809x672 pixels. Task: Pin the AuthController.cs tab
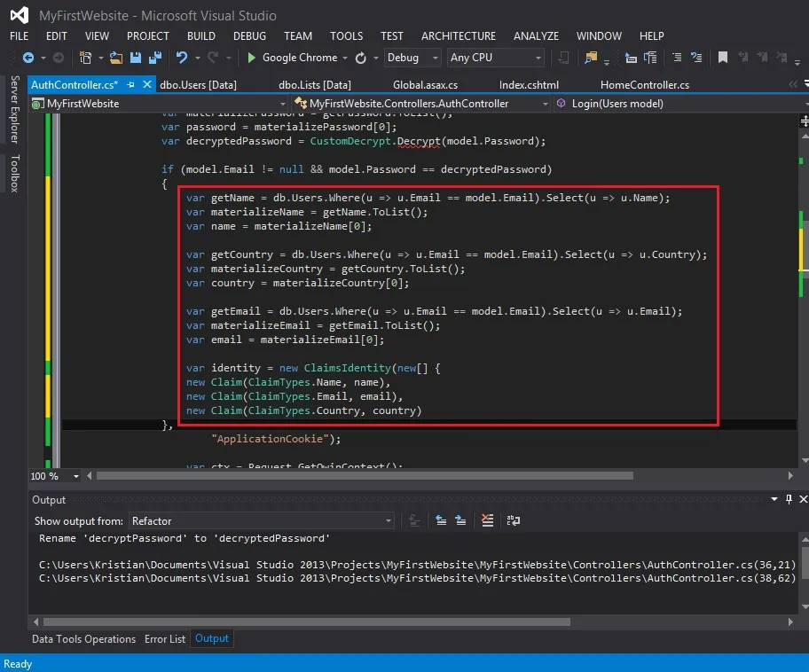coord(131,84)
